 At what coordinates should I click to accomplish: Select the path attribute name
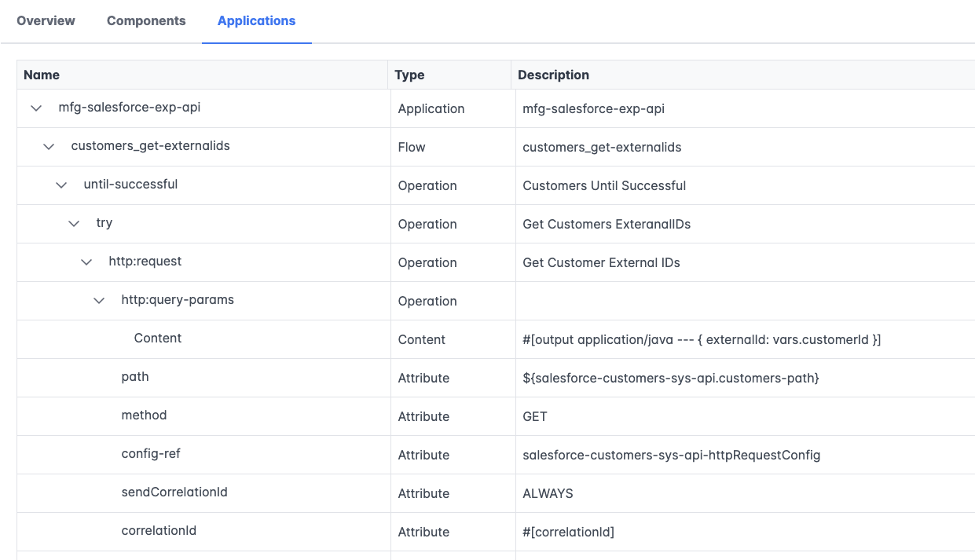135,376
